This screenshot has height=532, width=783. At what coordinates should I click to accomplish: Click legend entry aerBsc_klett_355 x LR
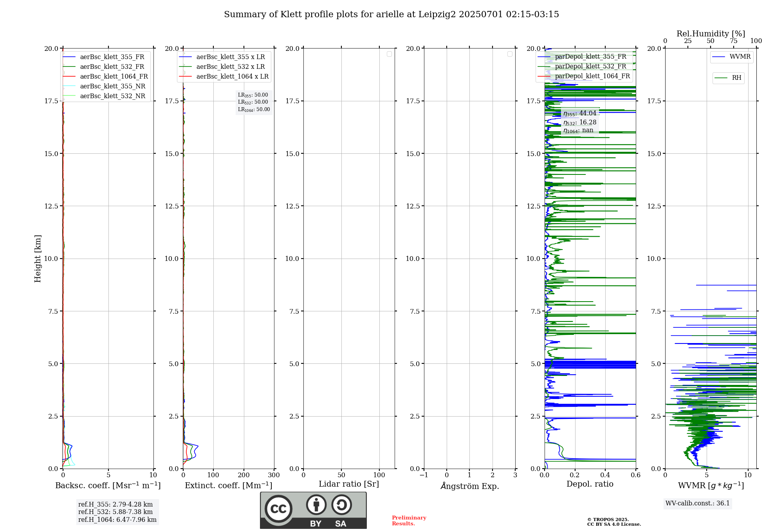[222, 57]
